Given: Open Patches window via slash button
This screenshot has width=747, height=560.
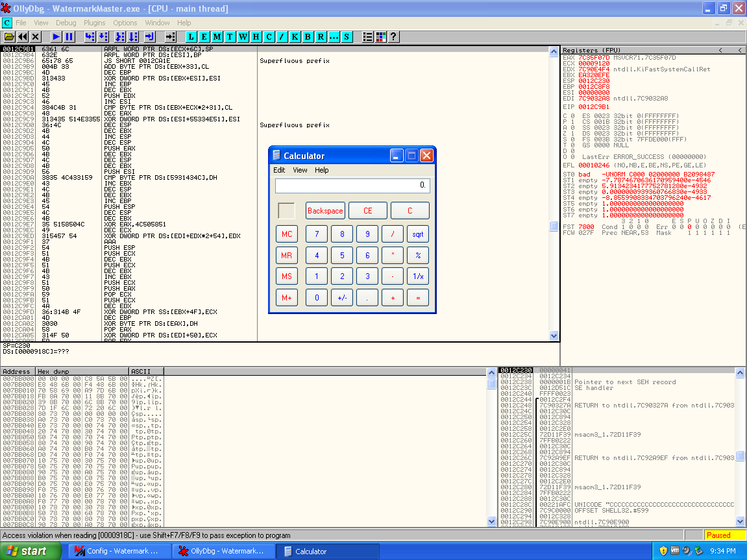Looking at the screenshot, I should click(x=282, y=37).
